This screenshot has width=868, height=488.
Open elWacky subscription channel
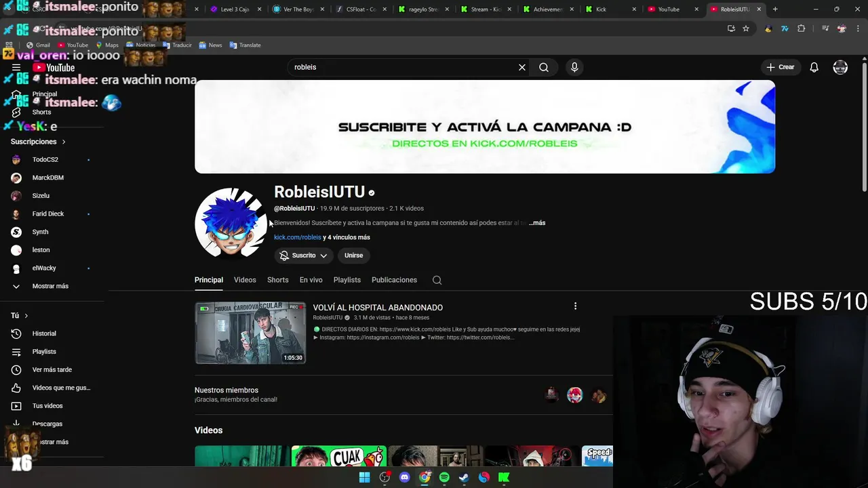coord(44,268)
